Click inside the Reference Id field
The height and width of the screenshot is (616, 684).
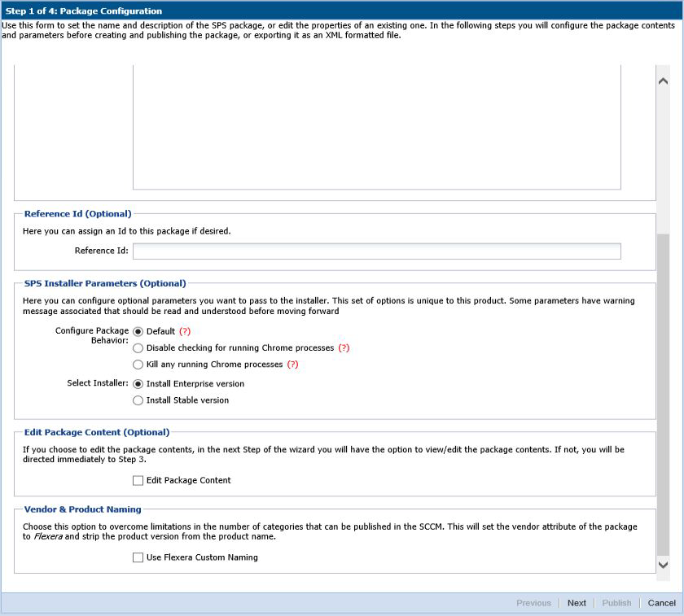pyautogui.click(x=376, y=251)
